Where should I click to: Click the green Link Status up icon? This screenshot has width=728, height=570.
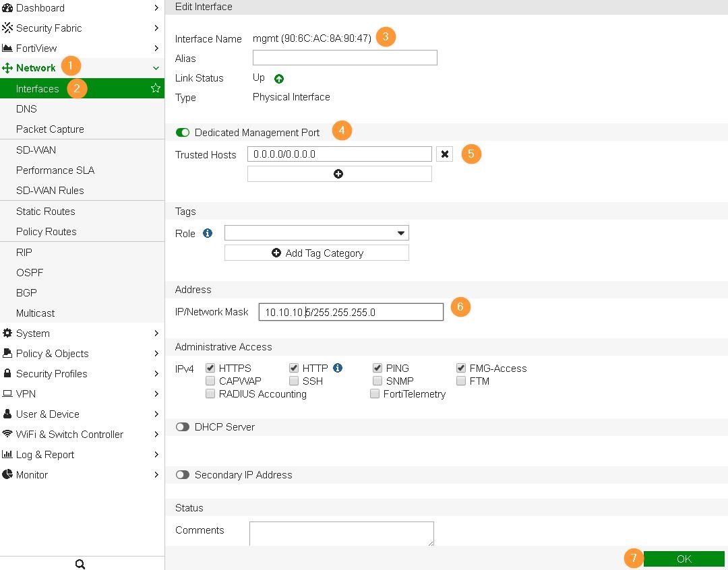(278, 78)
